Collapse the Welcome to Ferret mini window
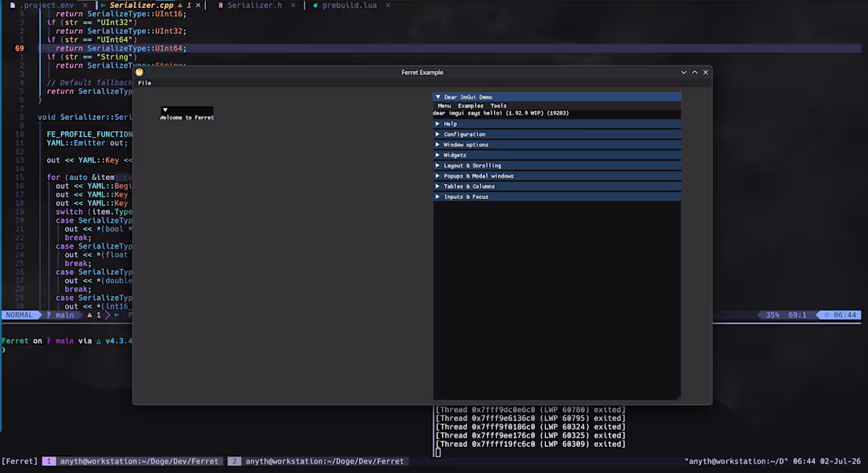 (x=165, y=110)
